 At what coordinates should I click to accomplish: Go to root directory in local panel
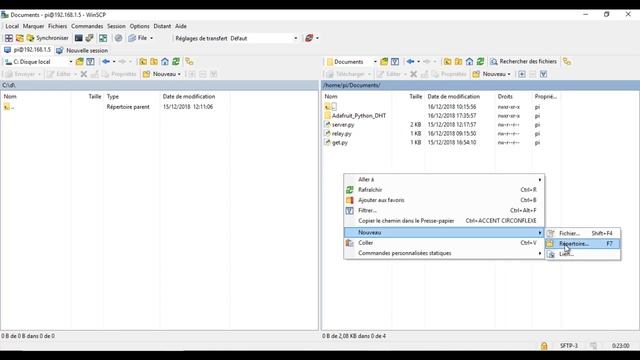(x=154, y=62)
